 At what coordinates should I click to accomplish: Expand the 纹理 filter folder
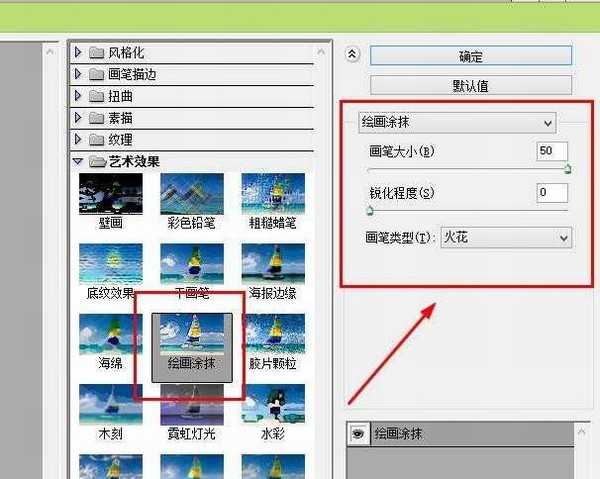79,140
